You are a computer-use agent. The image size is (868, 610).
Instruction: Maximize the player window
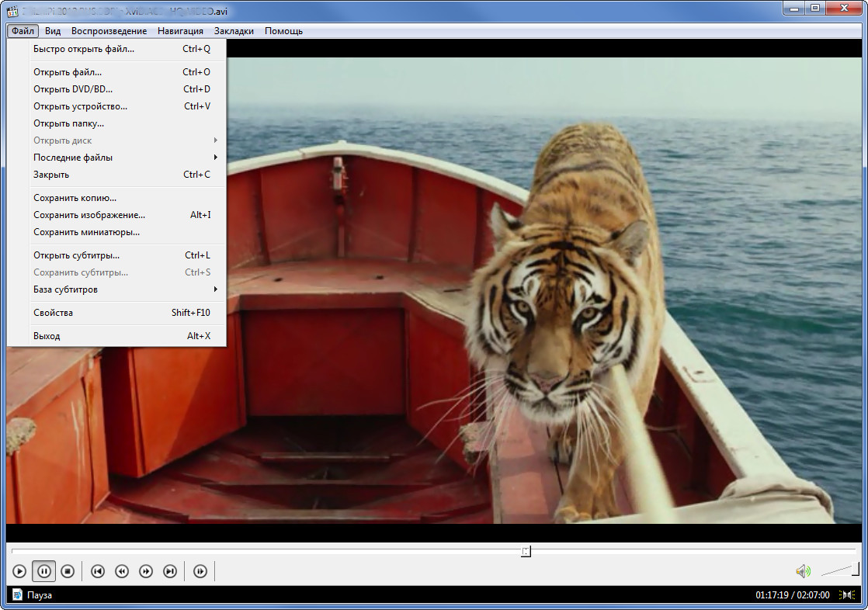coord(815,9)
